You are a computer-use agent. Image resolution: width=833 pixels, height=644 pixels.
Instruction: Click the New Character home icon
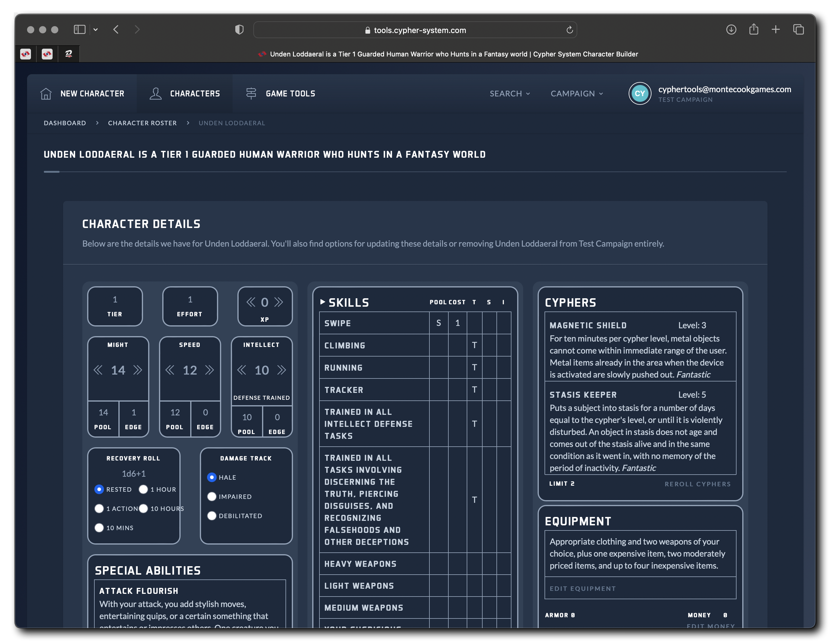[46, 93]
